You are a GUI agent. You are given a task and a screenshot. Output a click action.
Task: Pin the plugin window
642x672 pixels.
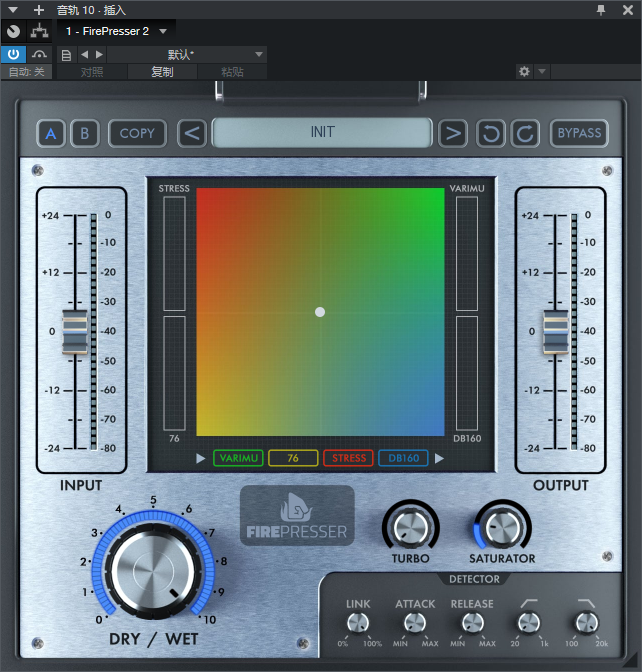tap(601, 9)
